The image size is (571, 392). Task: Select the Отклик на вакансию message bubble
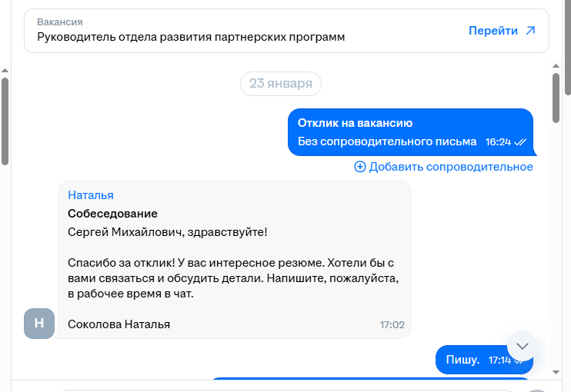coord(410,132)
